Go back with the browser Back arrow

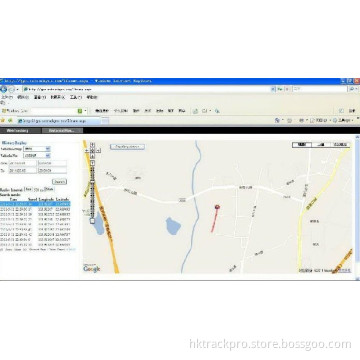3,89
